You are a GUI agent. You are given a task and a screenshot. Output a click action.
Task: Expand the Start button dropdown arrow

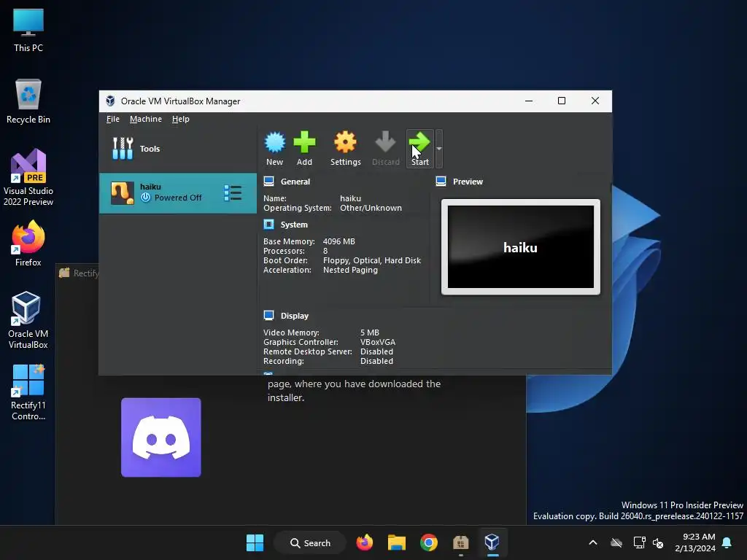tap(439, 149)
